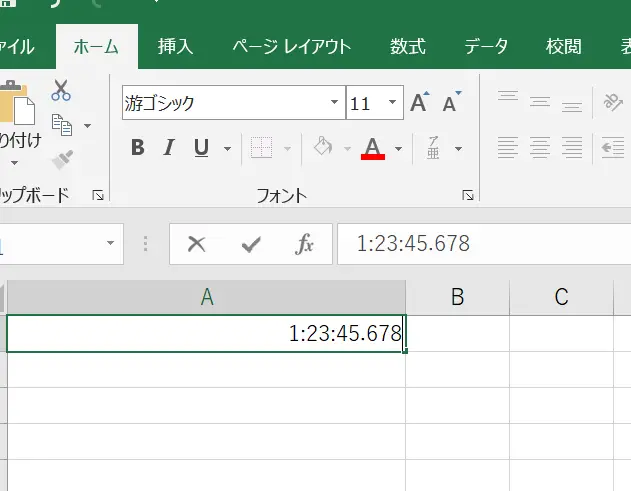Image resolution: width=631 pixels, height=491 pixels.
Task: Toggle Underline formatting
Action: click(201, 149)
